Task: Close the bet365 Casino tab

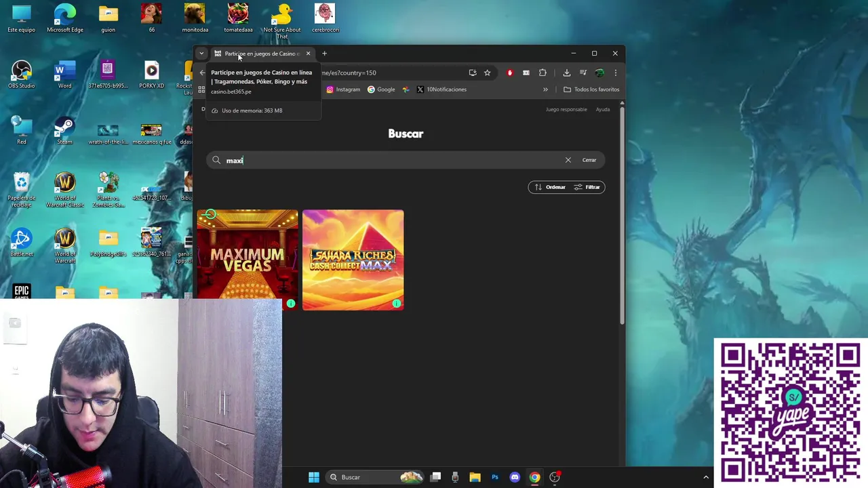Action: pyautogui.click(x=308, y=54)
